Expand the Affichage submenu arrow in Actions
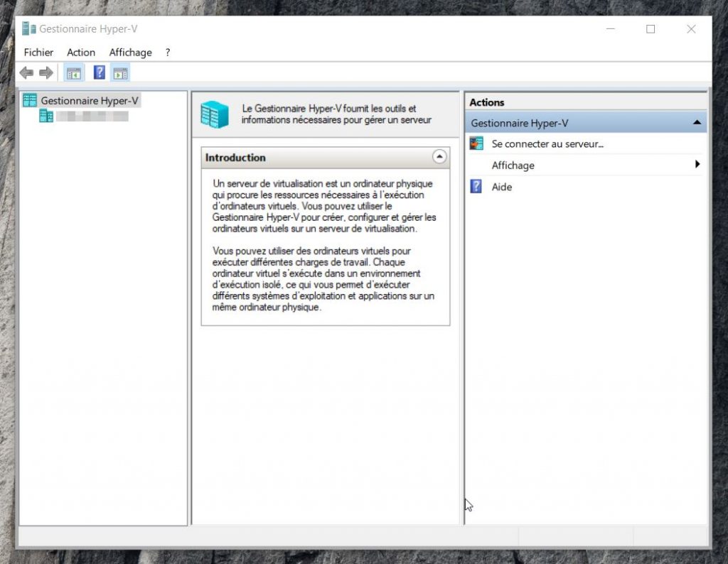This screenshot has width=728, height=564. coord(697,164)
